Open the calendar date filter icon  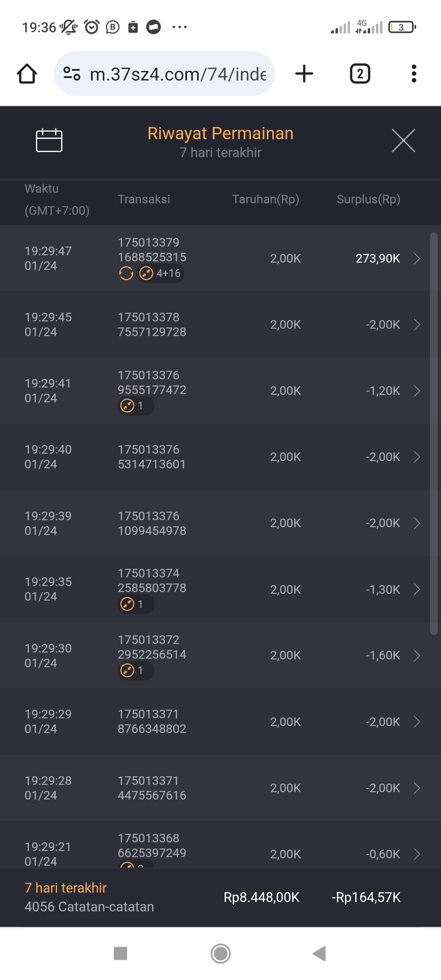49,140
